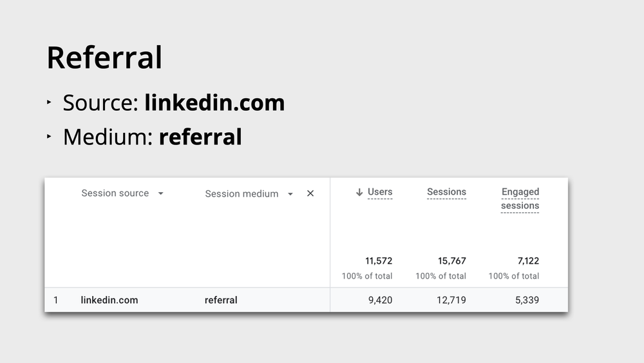The width and height of the screenshot is (644, 363).
Task: Remove the Session medium dimension with X
Action: [x=310, y=193]
